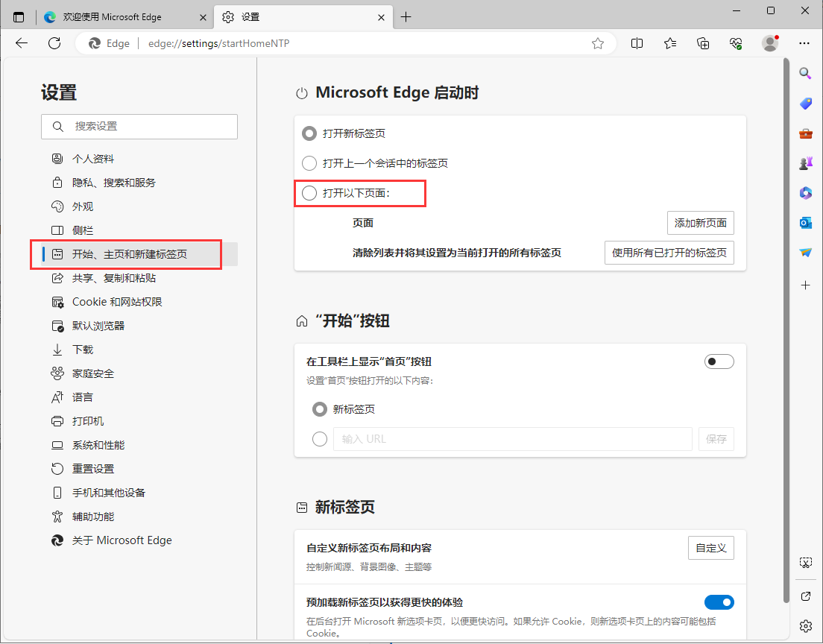Click the settings page vertical scrollbar
This screenshot has width=823, height=644.
786,331
